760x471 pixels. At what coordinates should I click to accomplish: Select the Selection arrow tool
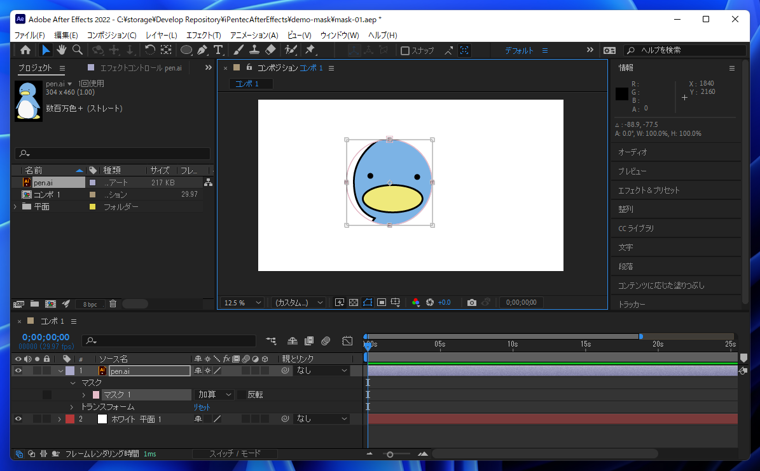coord(46,50)
